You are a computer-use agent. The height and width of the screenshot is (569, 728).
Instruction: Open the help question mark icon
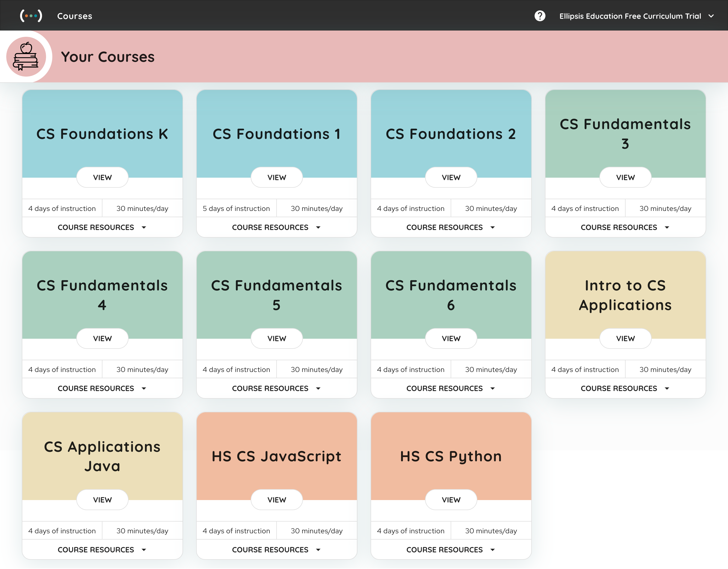540,16
